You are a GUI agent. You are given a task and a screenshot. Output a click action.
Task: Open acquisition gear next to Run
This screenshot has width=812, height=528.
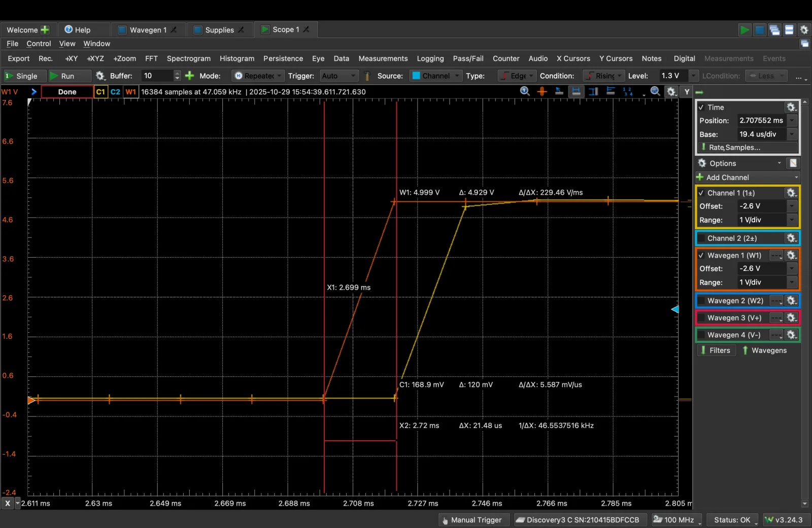pos(100,76)
